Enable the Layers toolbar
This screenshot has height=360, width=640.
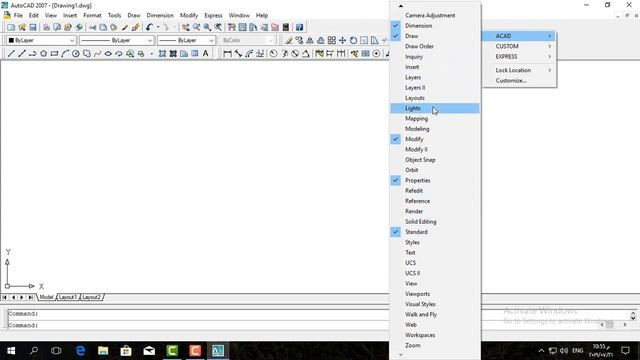(435, 77)
